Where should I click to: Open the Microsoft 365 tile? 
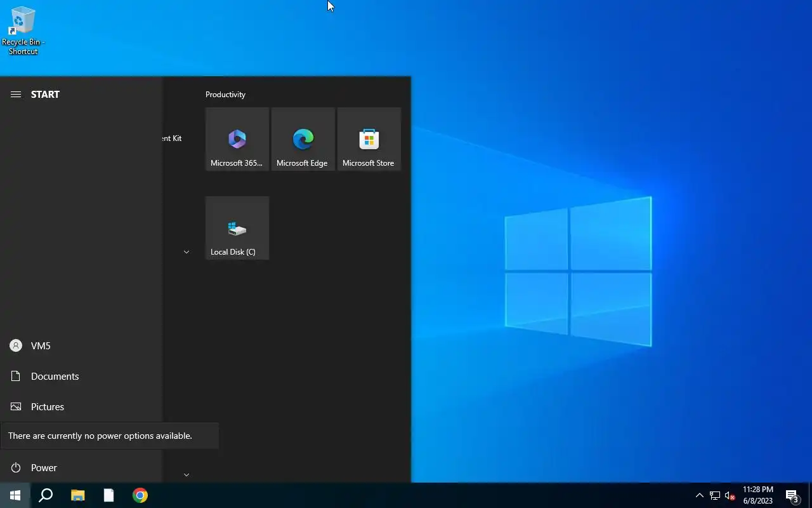click(237, 139)
